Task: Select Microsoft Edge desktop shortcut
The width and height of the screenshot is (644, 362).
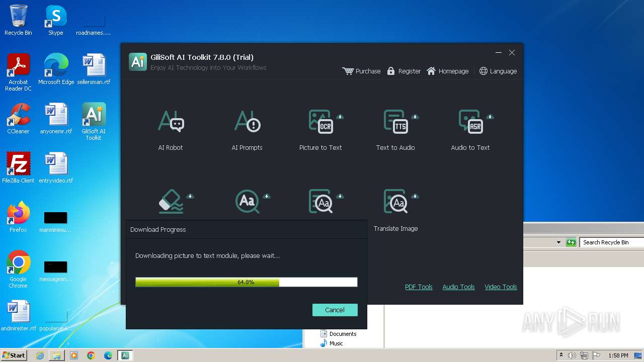Action: [56, 69]
